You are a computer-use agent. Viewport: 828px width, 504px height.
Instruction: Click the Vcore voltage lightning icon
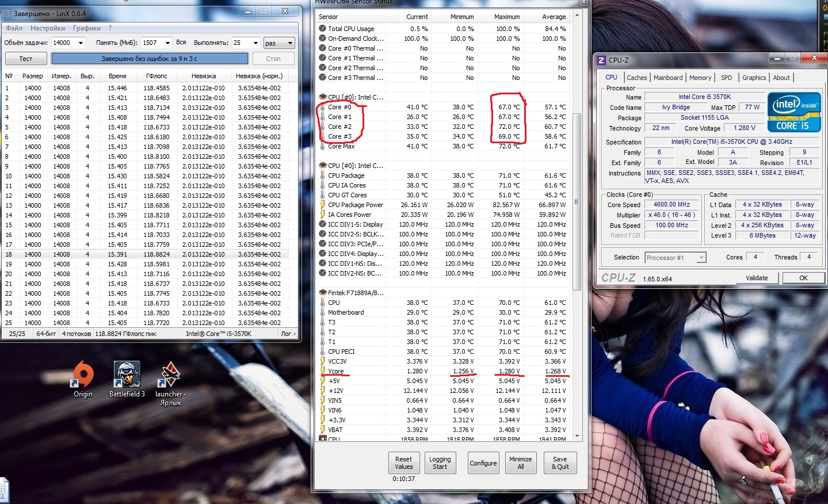pos(323,371)
